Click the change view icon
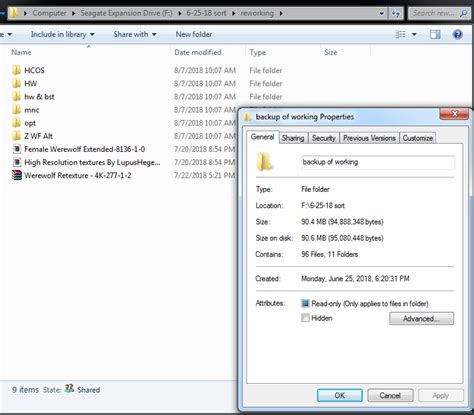474x415 pixels. (x=400, y=34)
